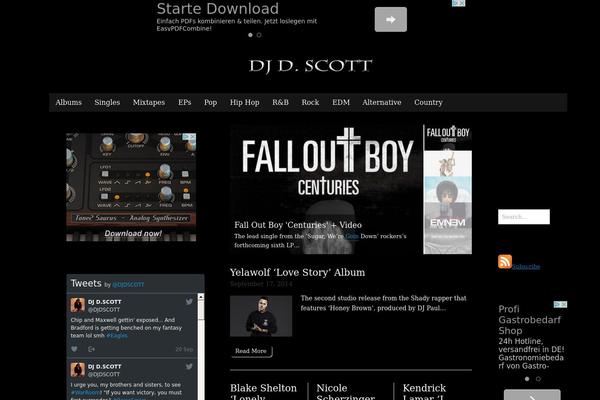600x400 pixels.
Task: Click the Yelawolf article thumbnail image
Action: 261,316
